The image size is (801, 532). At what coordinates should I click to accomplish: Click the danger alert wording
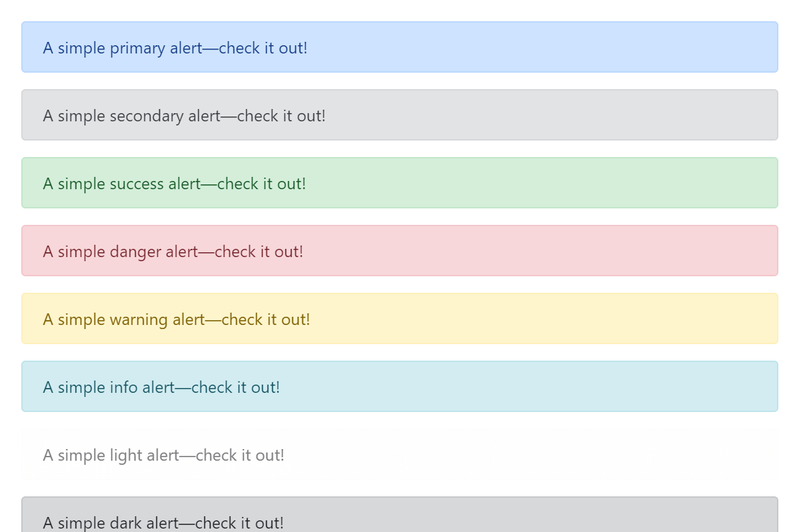click(x=173, y=251)
